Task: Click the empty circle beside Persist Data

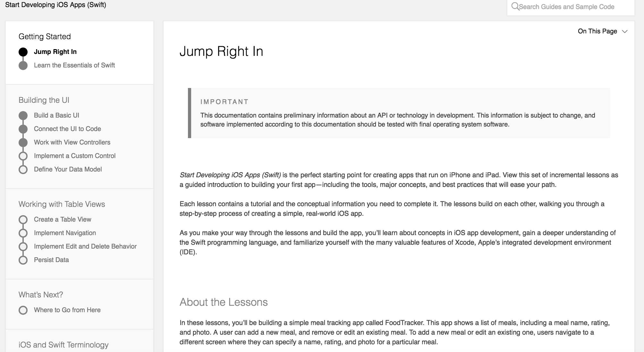Action: pyautogui.click(x=23, y=260)
